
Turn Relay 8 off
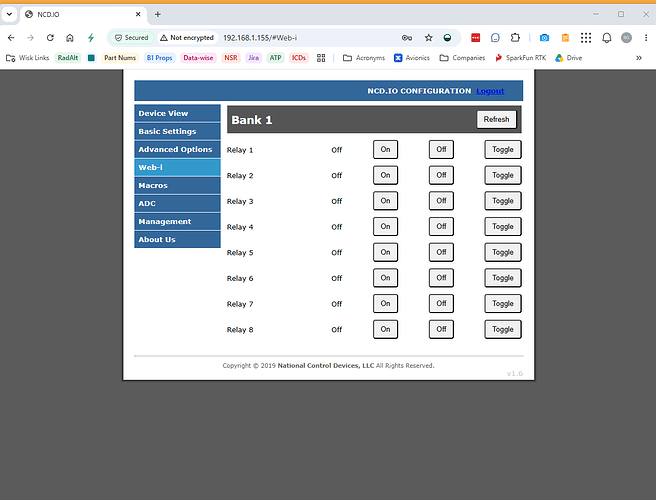pyautogui.click(x=441, y=329)
